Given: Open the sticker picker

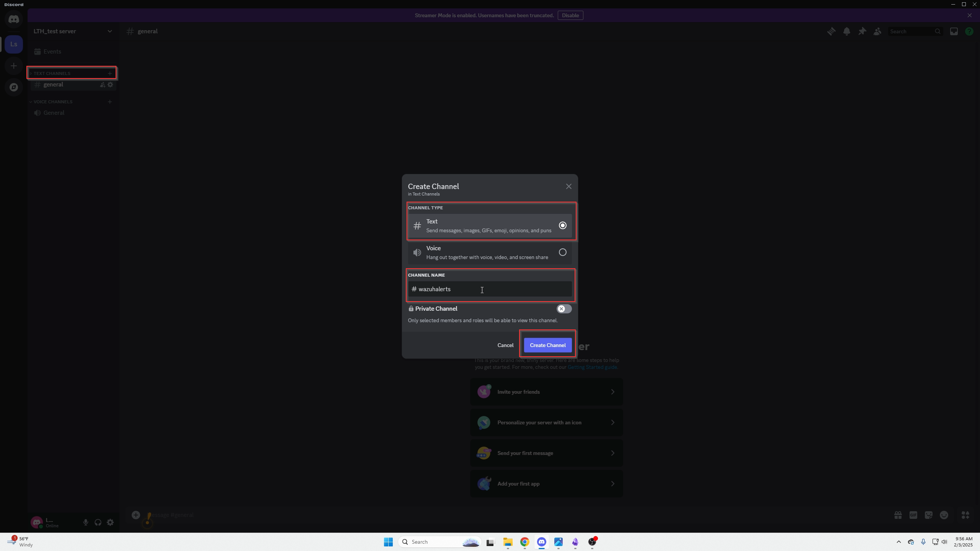Looking at the screenshot, I should pos(929,515).
